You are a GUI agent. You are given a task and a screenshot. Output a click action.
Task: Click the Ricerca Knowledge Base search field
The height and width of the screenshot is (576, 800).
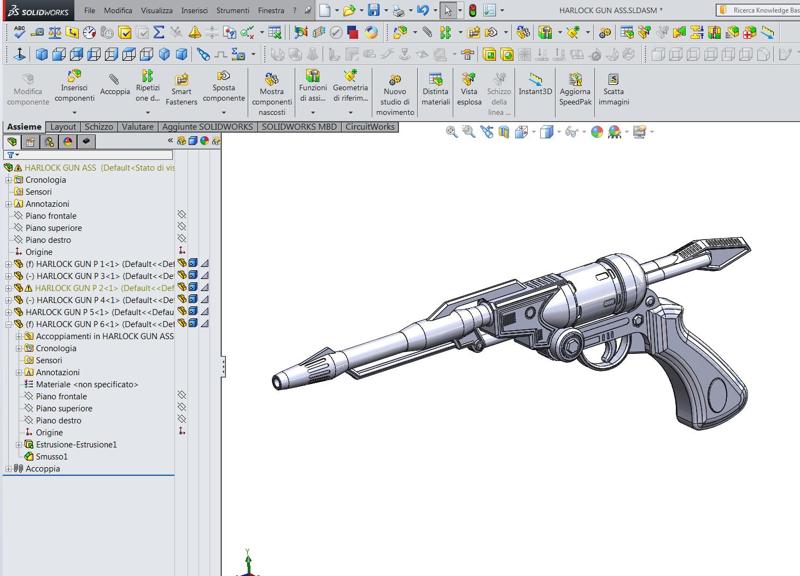tap(760, 9)
